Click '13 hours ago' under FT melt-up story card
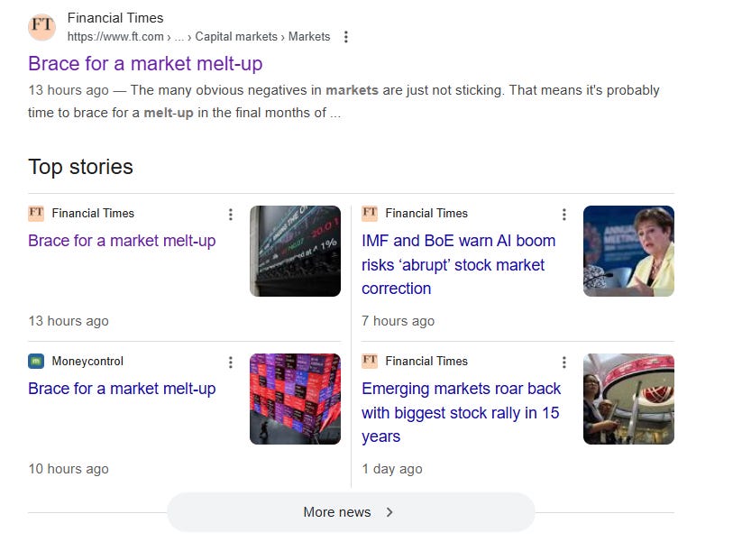 (x=69, y=321)
